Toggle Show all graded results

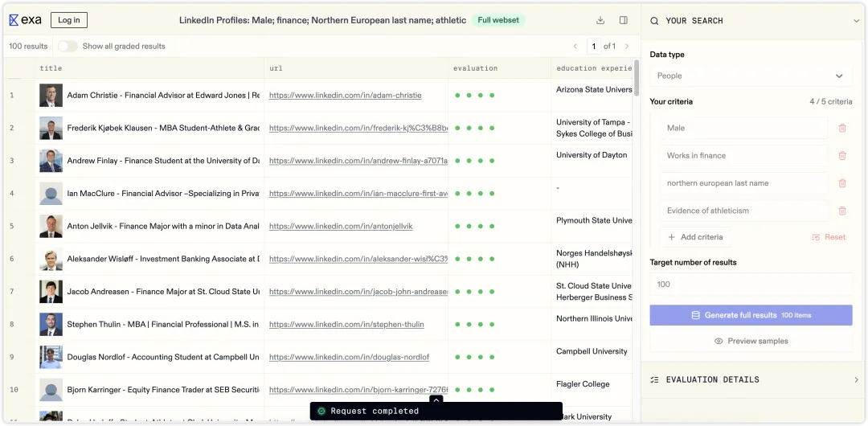68,47
